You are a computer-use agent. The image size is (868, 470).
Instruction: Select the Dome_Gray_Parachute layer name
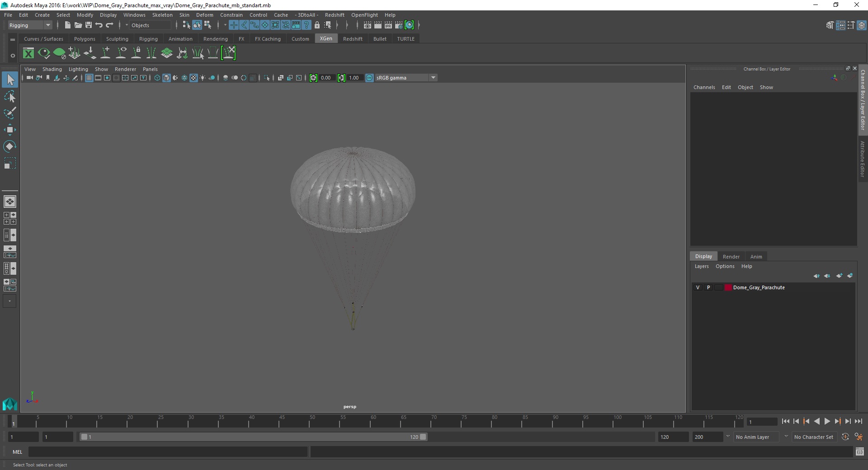(759, 287)
